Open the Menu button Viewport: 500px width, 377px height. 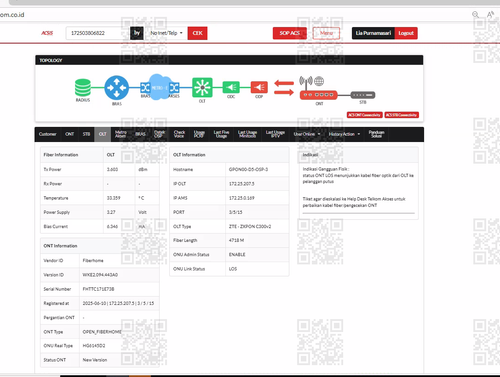[x=326, y=33]
